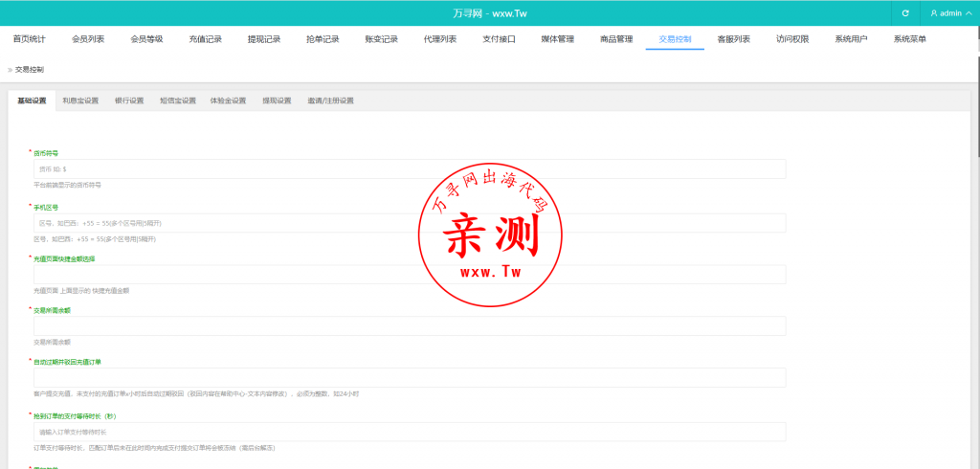Click the hint 平台前端显示的货币符号

[68, 185]
